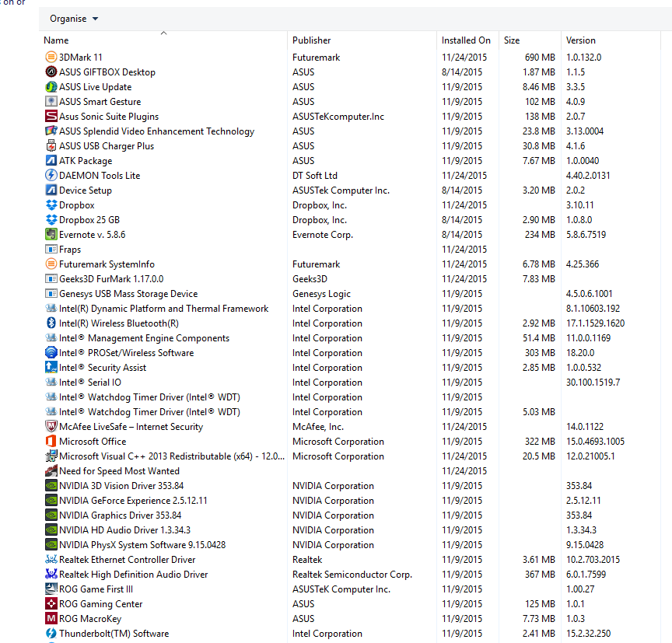This screenshot has height=643, width=672.
Task: Sort list by Installed On column
Action: 466,40
